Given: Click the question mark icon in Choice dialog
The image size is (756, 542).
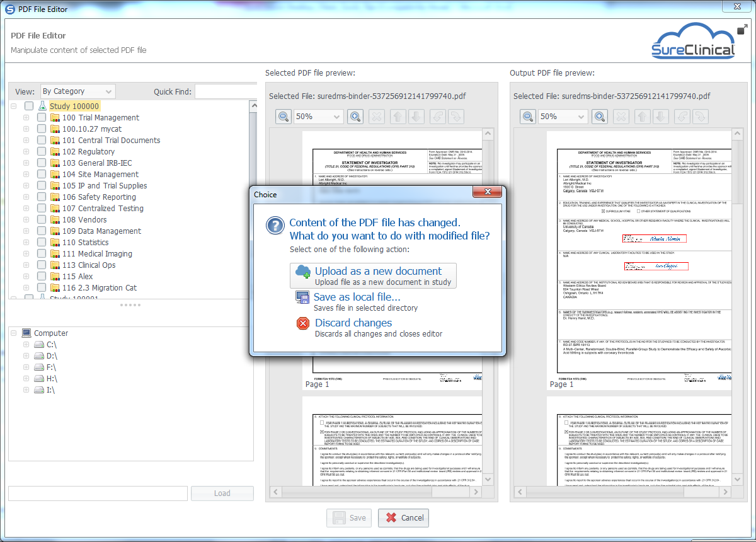Looking at the screenshot, I should coord(275,226).
